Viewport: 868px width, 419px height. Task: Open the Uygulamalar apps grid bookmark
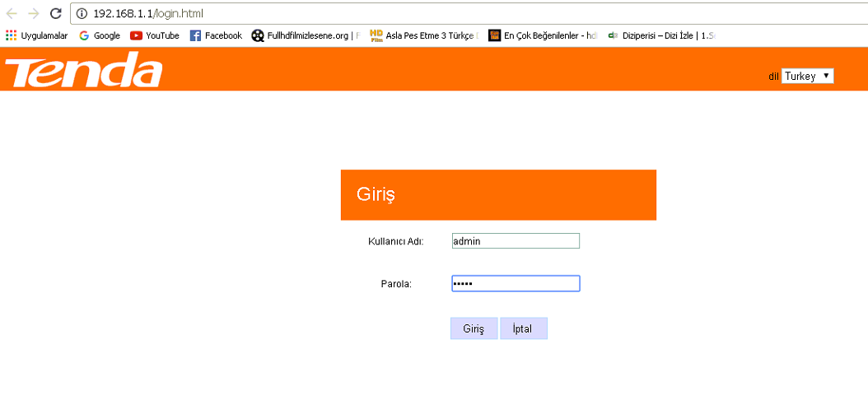pyautogui.click(x=36, y=35)
